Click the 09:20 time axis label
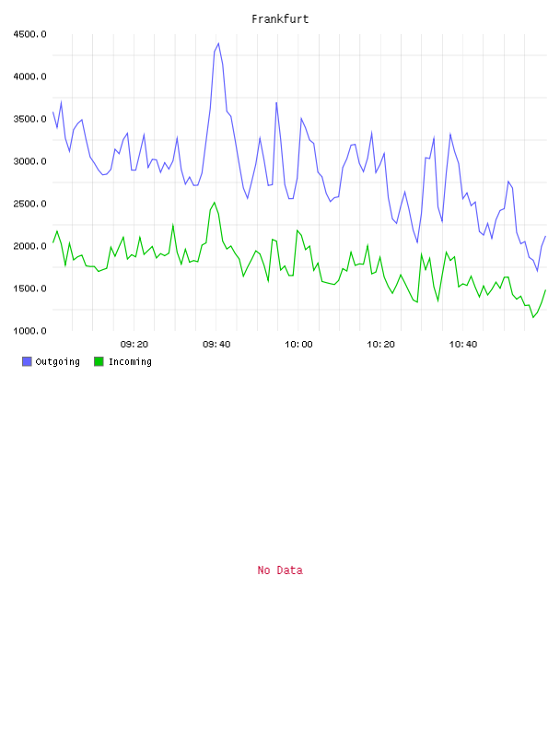Screen dimensions: 560x752 click(134, 345)
